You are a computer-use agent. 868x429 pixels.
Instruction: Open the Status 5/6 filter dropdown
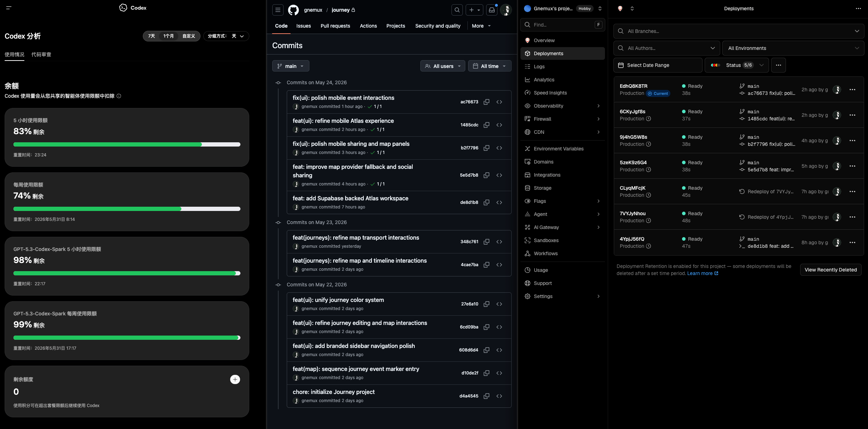point(737,65)
